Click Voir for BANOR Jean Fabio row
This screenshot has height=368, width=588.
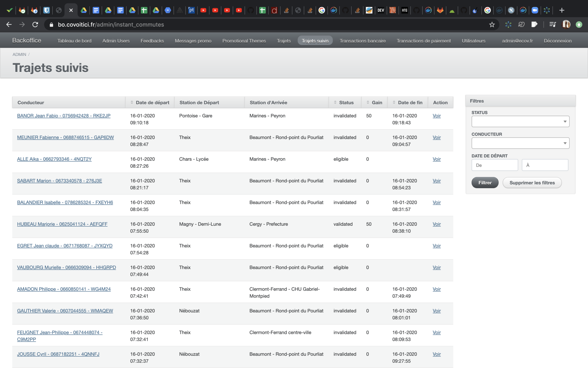[x=436, y=116]
